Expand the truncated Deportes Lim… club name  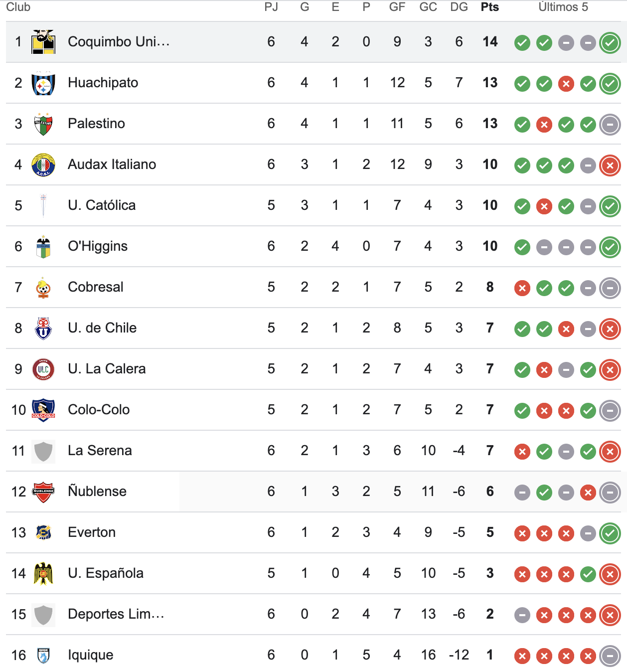[x=117, y=614]
